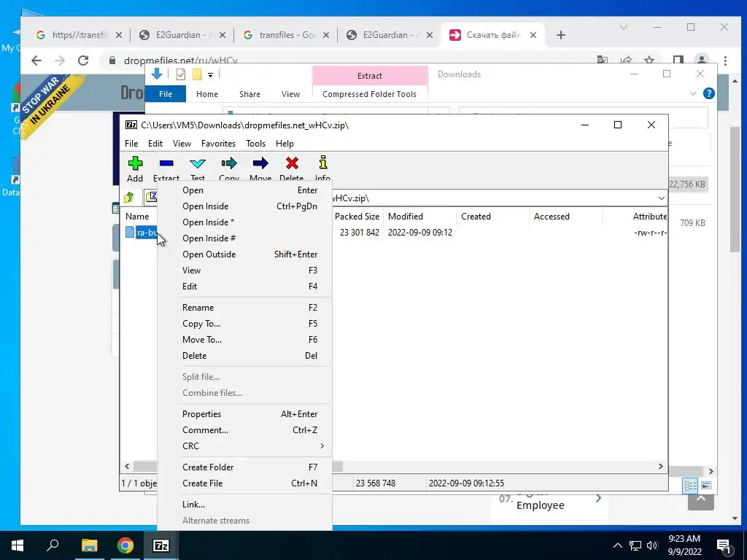Switch to the 'transfiles - Go' Chrome tab

pyautogui.click(x=285, y=35)
